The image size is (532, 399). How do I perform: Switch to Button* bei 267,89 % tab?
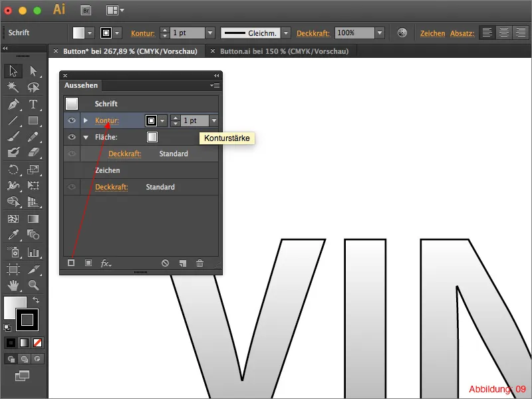click(x=130, y=51)
